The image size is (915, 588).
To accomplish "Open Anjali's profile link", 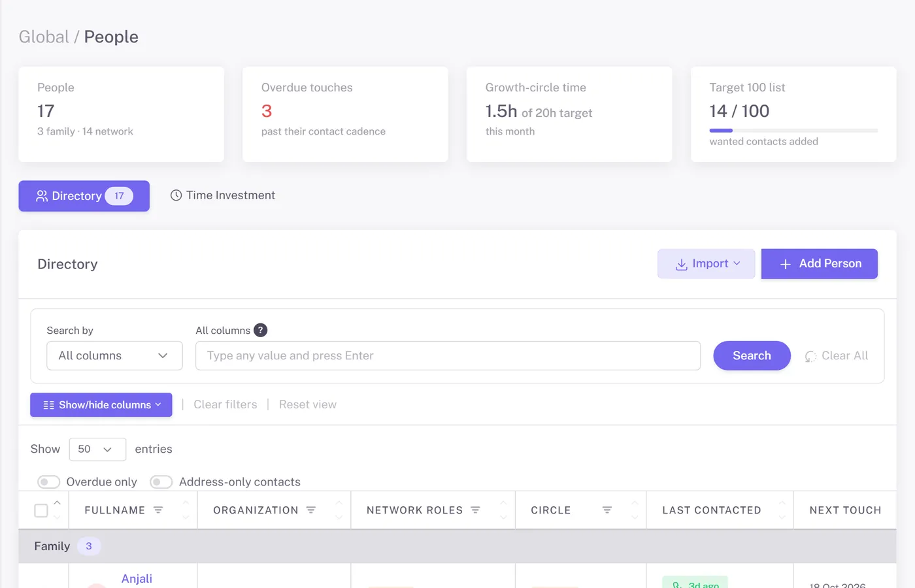I will coord(137,579).
